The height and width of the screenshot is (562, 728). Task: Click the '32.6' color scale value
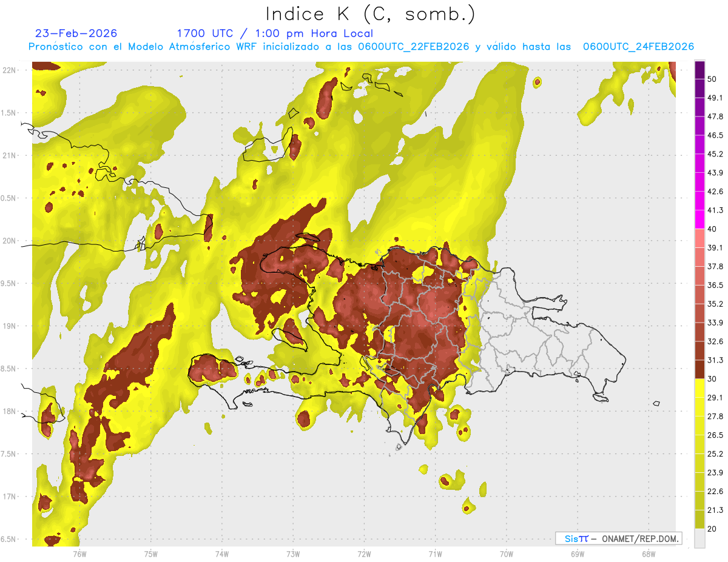tap(715, 341)
